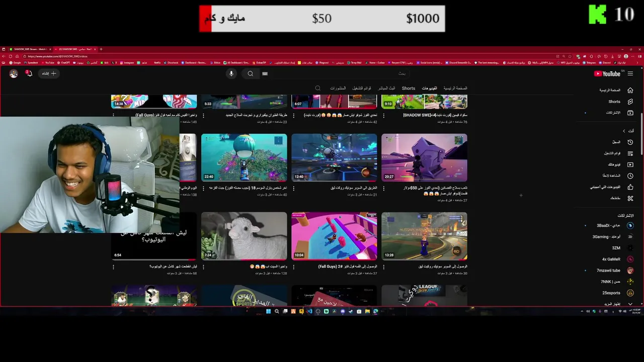Switch to Shorts channel tab
644x362 pixels.
[409, 88]
